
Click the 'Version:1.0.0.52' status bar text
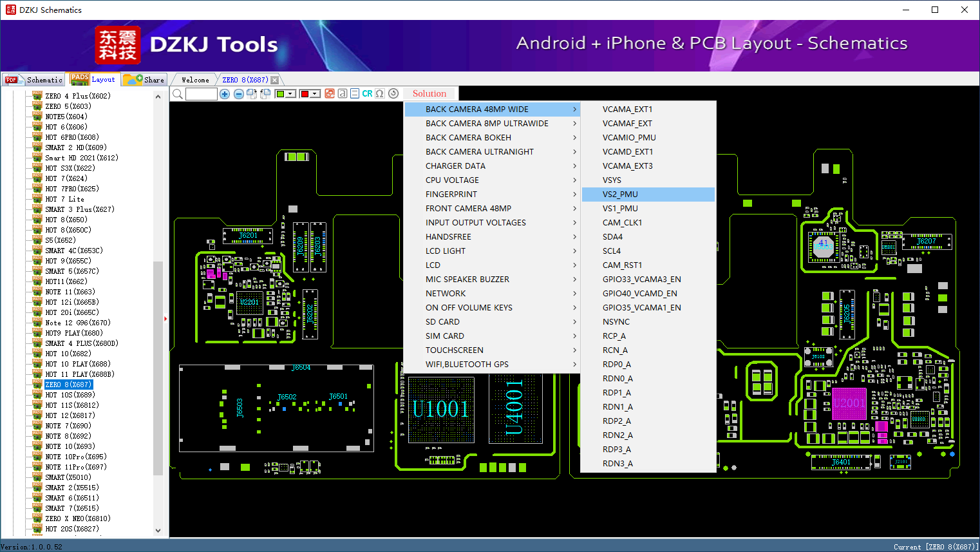[32, 547]
